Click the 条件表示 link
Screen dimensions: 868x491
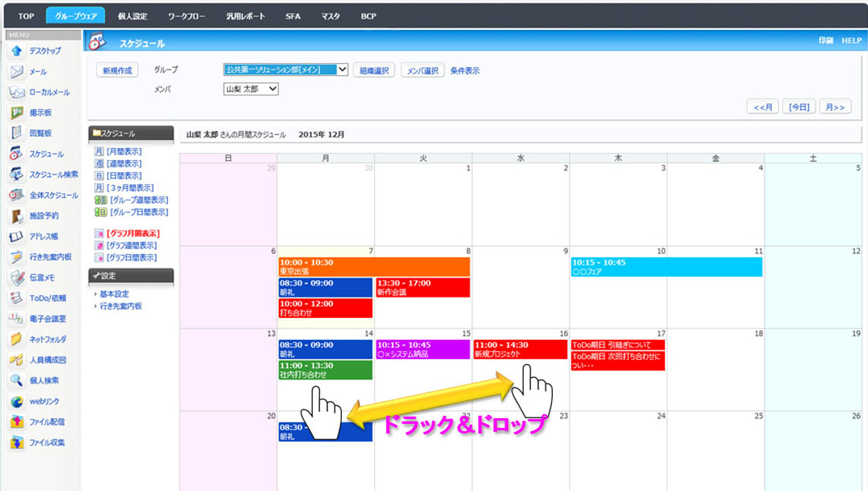coord(465,71)
